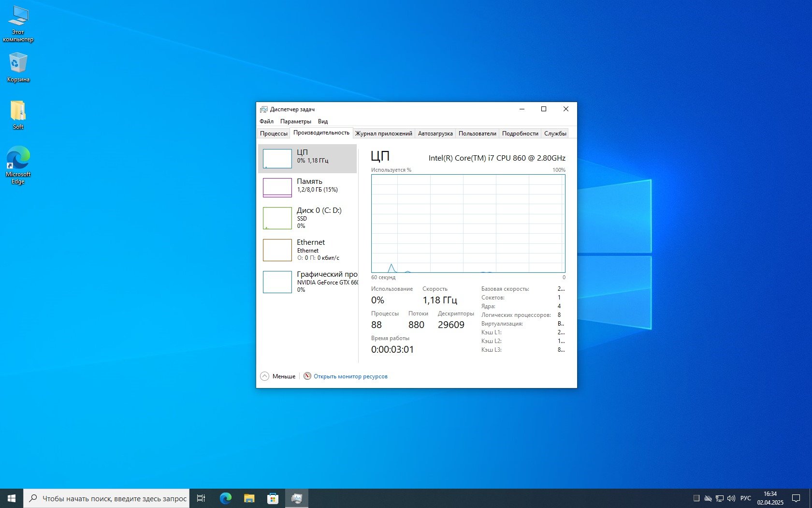Open the Вид menu
This screenshot has width=812, height=508.
click(323, 121)
